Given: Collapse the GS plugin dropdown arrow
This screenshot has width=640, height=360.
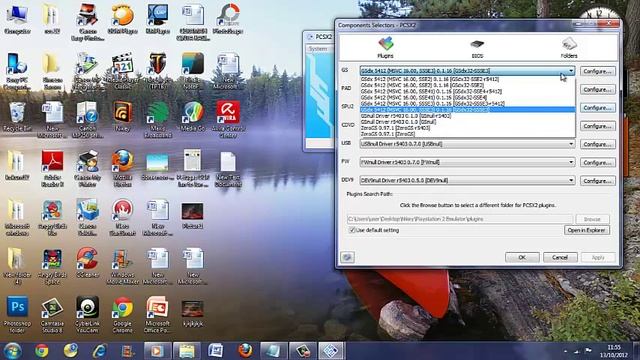Looking at the screenshot, I should (571, 71).
